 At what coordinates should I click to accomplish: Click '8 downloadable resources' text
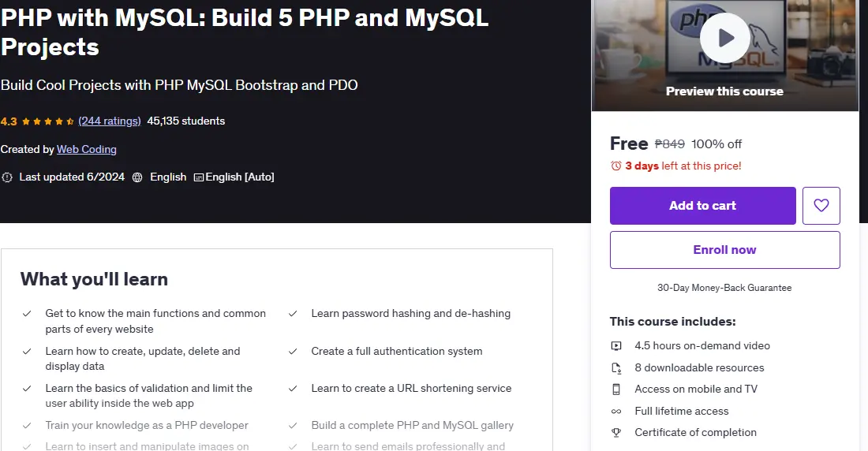tap(699, 368)
